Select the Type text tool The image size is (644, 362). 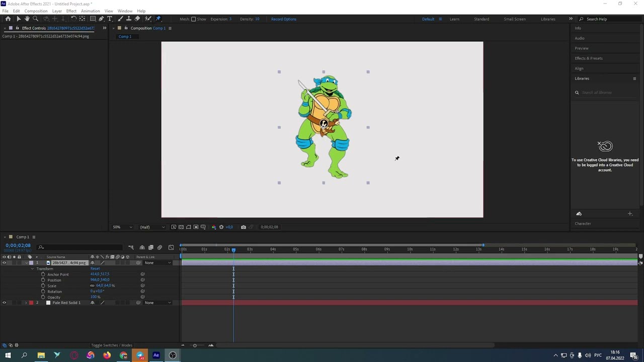[x=110, y=19]
